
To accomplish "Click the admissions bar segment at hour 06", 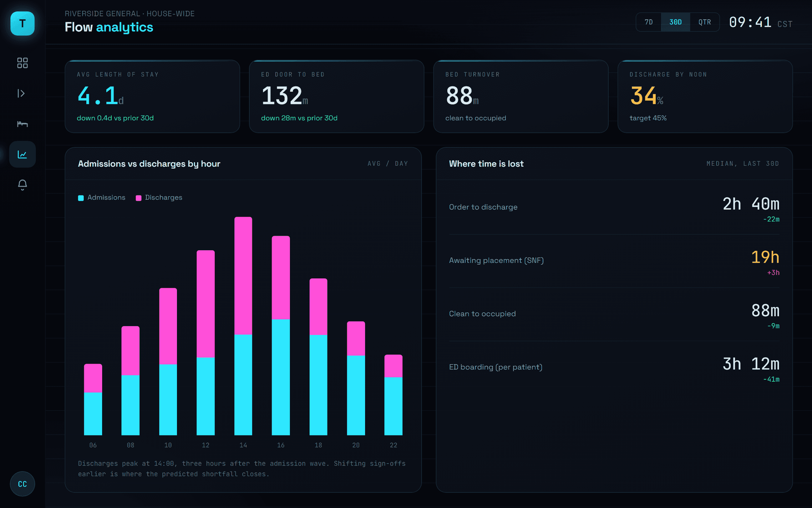I will coord(93,414).
